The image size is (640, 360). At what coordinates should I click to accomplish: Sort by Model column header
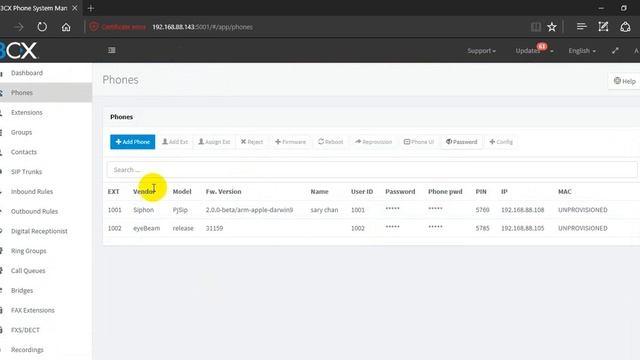click(182, 192)
